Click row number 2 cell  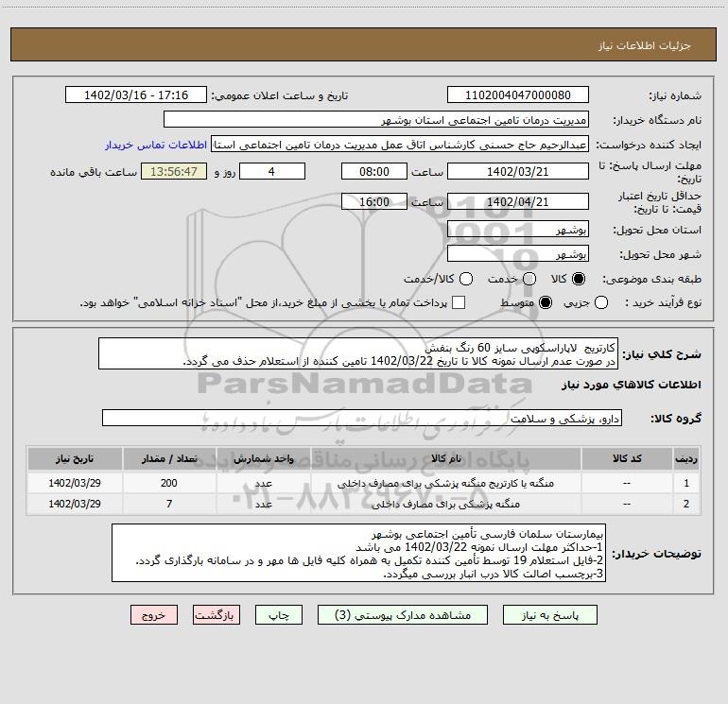point(686,504)
